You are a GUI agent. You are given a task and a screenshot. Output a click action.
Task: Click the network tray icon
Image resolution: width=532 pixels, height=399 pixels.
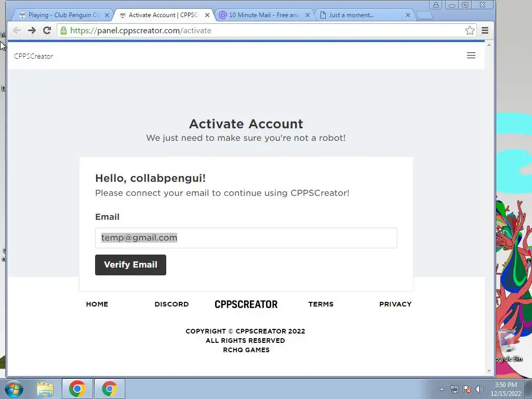[x=454, y=389]
